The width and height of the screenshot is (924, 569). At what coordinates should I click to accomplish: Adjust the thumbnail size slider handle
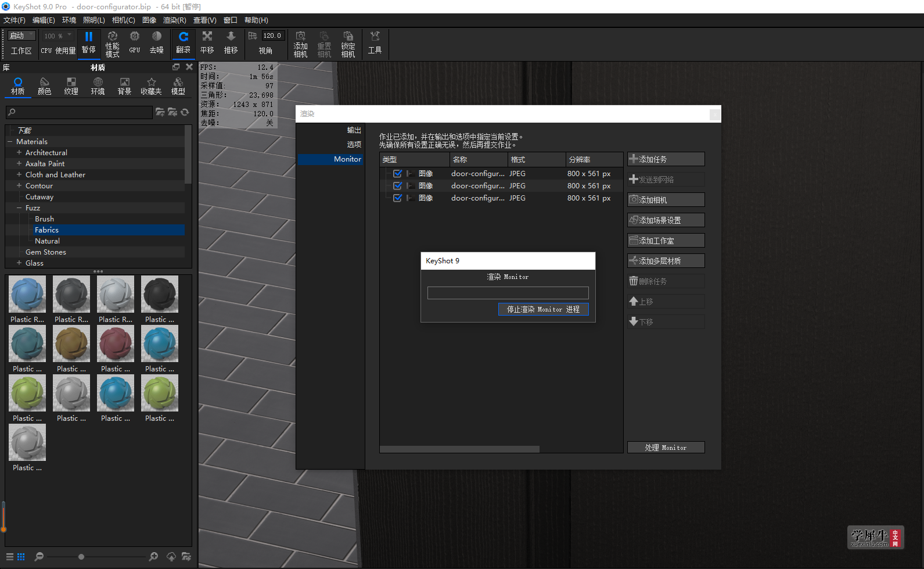[81, 557]
